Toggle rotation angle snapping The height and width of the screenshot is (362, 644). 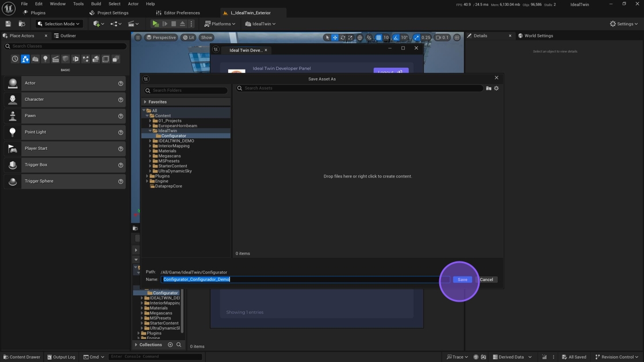pos(396,37)
